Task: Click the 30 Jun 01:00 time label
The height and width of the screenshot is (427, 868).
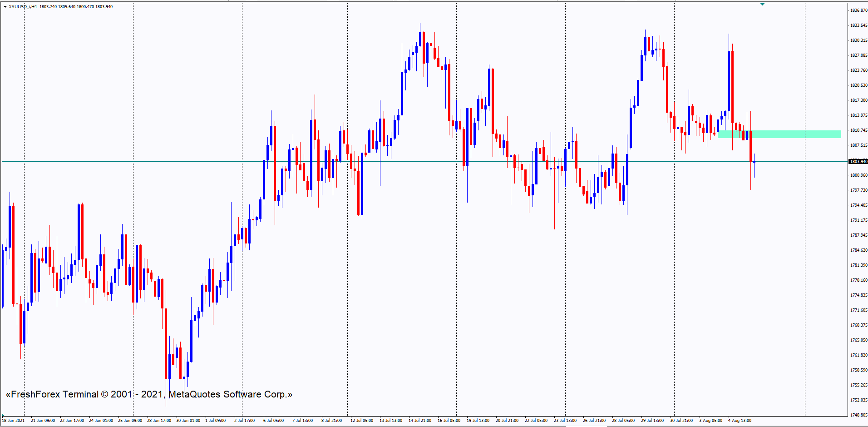Action: pyautogui.click(x=188, y=421)
